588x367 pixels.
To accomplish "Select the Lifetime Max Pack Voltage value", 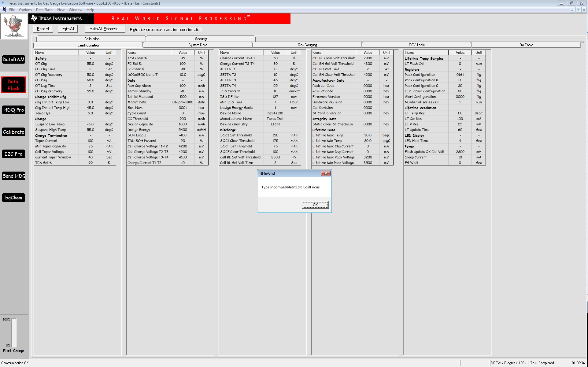I will [x=368, y=157].
